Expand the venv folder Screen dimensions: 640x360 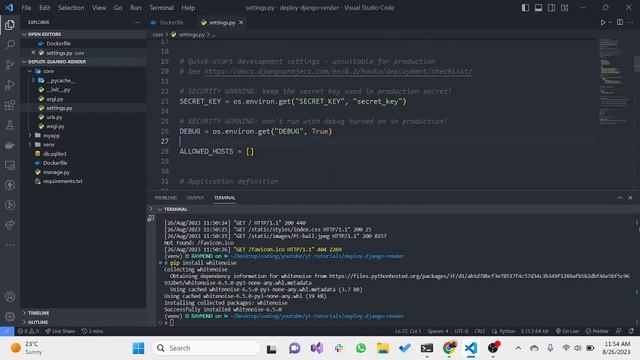point(30,144)
